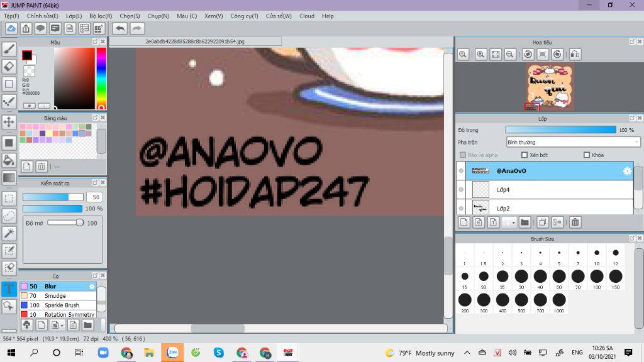Open the Cloud menu
The width and height of the screenshot is (644, 362).
[306, 16]
